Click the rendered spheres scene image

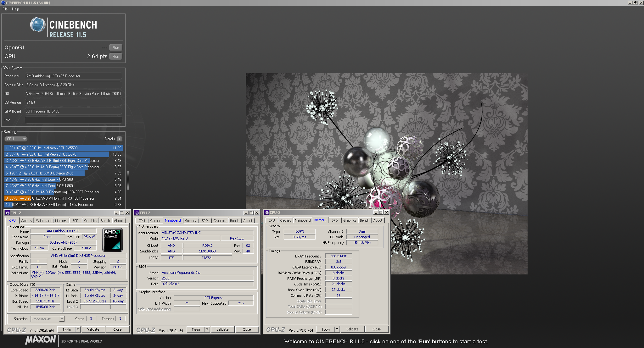tap(386, 174)
